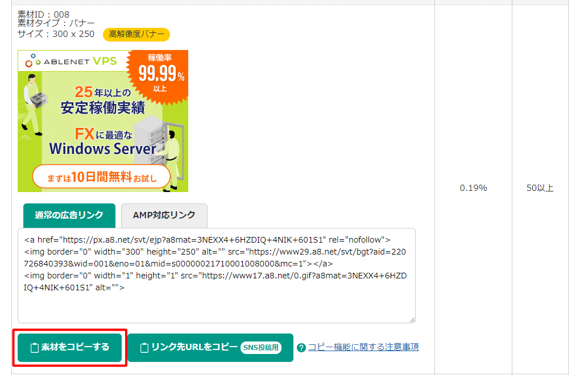Click the green question mark help icon
The height and width of the screenshot is (375, 588).
(301, 348)
